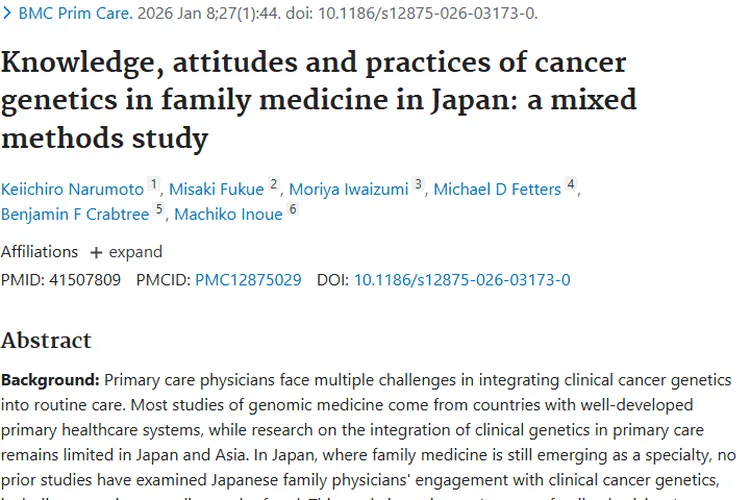Open author Keiichiro Narumoto's link

click(73, 189)
